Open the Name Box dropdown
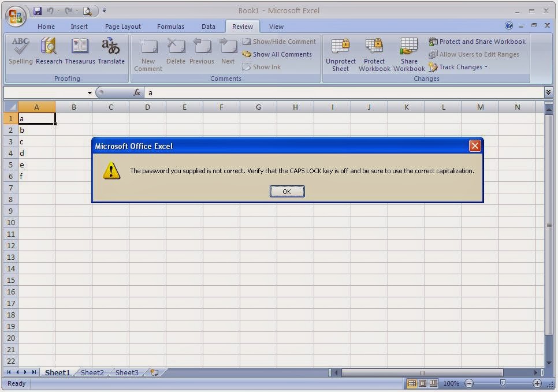Image resolution: width=558 pixels, height=392 pixels. (90, 92)
